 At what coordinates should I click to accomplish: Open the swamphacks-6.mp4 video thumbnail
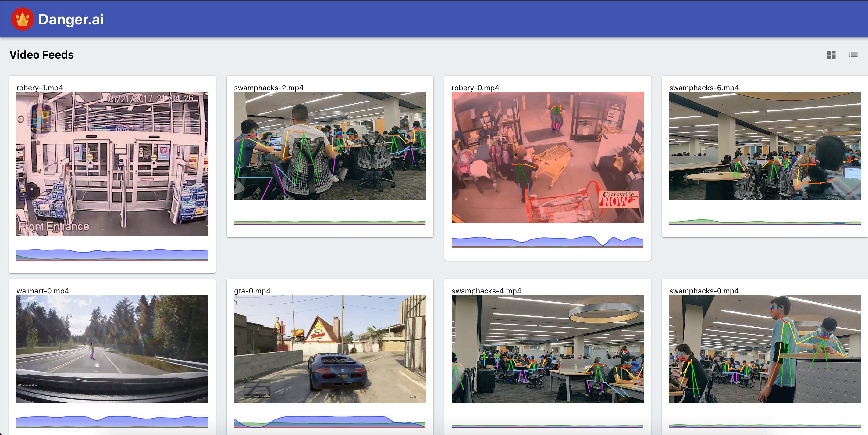(765, 146)
